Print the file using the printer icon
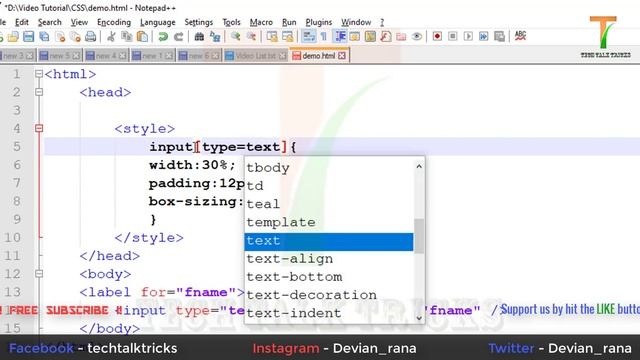The height and width of the screenshot is (360, 640). click(90, 37)
